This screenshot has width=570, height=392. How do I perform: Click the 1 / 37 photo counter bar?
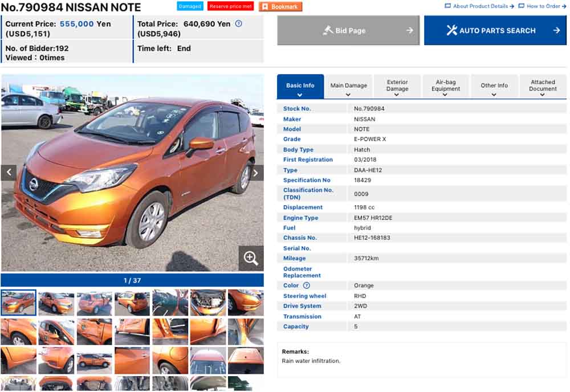coord(132,280)
